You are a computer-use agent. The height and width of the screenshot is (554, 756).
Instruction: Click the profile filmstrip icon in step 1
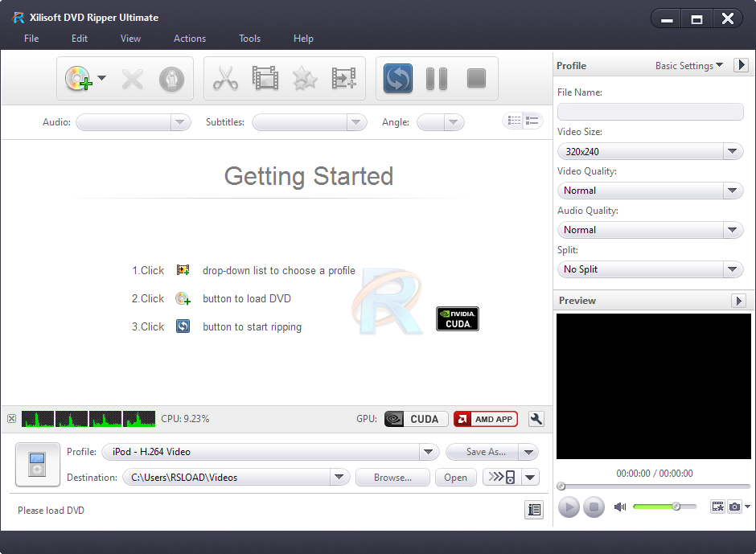coord(183,270)
